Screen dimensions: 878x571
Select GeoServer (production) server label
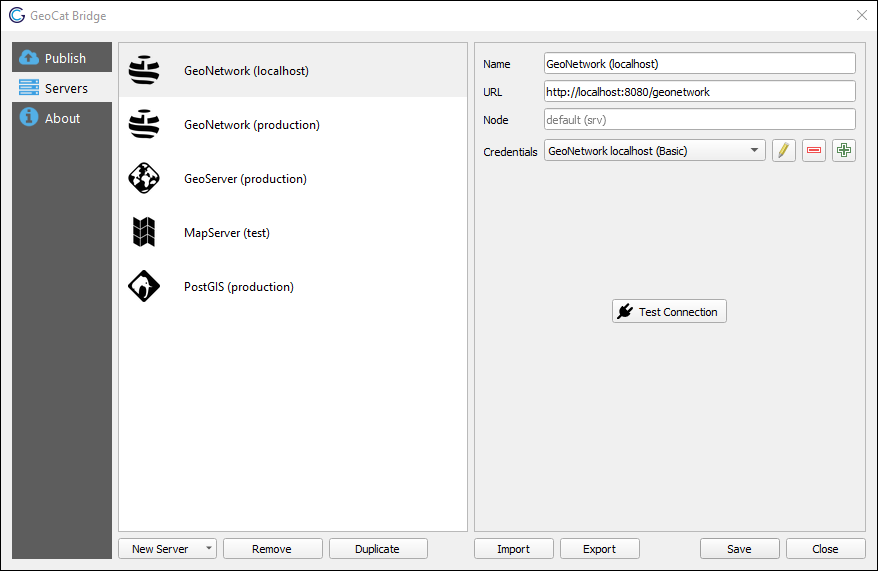[x=245, y=179]
